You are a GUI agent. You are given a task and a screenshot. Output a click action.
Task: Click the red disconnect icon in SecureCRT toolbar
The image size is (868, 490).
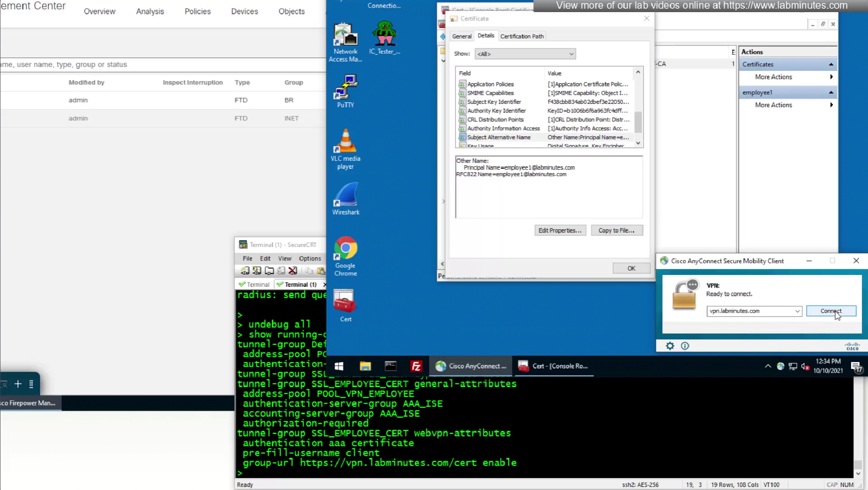(293, 271)
